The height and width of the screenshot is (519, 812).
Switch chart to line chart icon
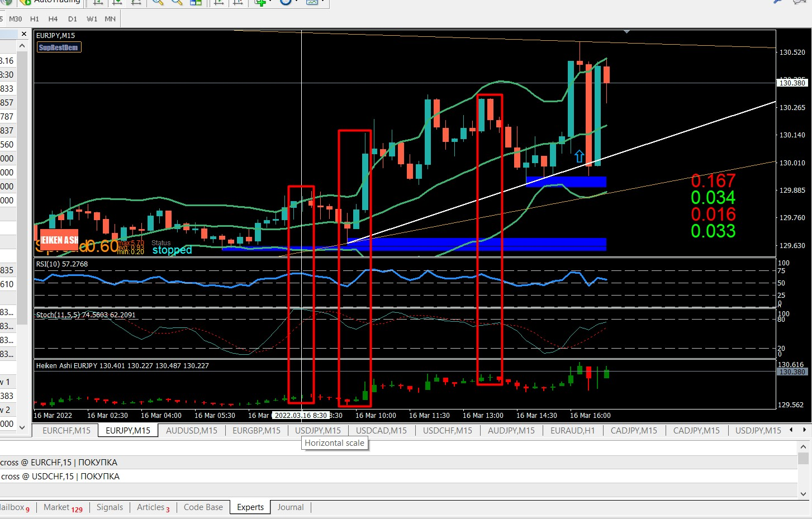137,3
